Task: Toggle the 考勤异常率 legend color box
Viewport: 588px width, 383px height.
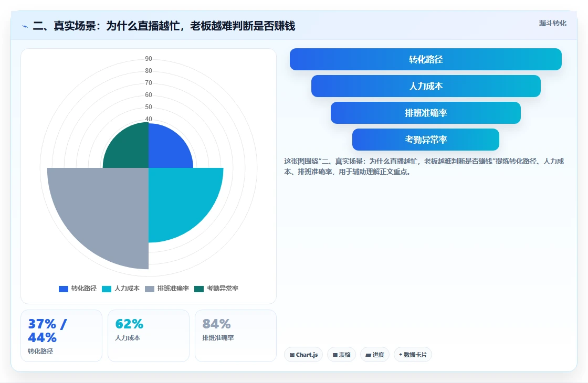Action: tap(199, 289)
